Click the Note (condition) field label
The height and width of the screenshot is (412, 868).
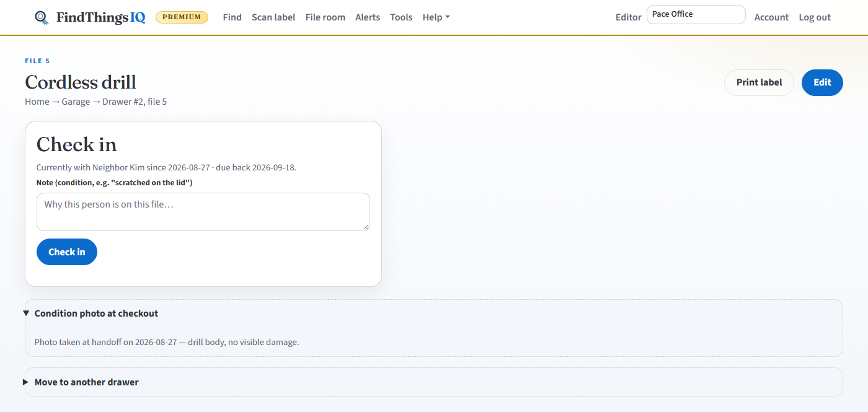tap(115, 183)
